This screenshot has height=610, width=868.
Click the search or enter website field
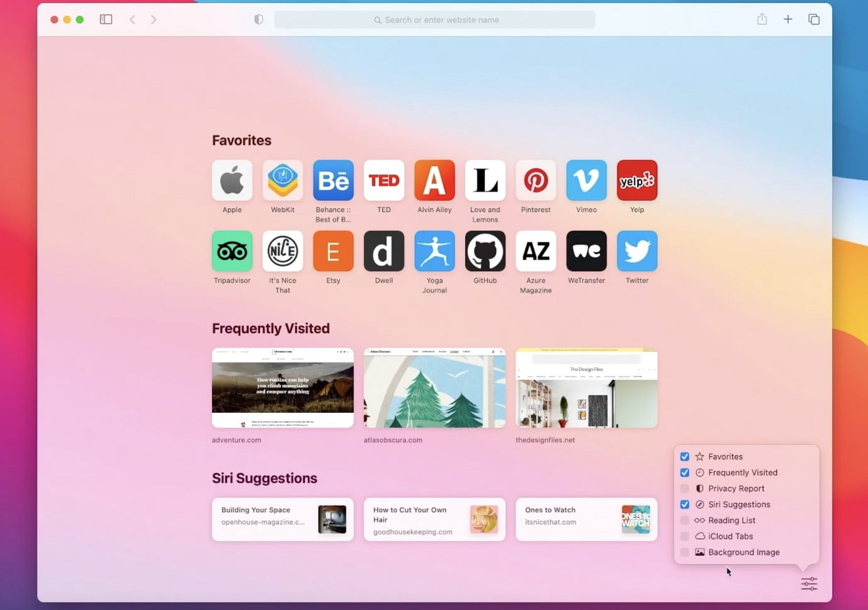[434, 19]
